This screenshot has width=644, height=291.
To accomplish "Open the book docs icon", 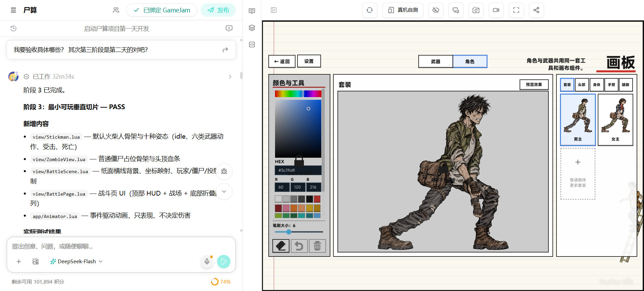I will 252,11.
